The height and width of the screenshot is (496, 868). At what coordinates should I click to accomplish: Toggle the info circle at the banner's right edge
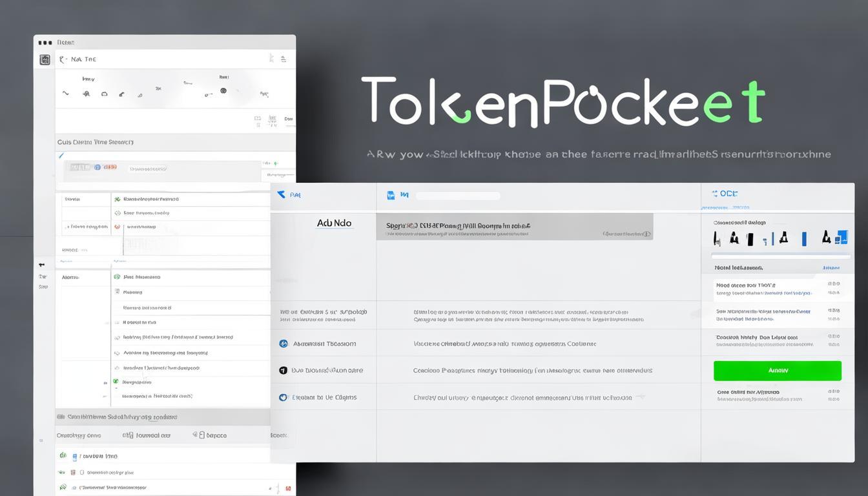(x=646, y=234)
